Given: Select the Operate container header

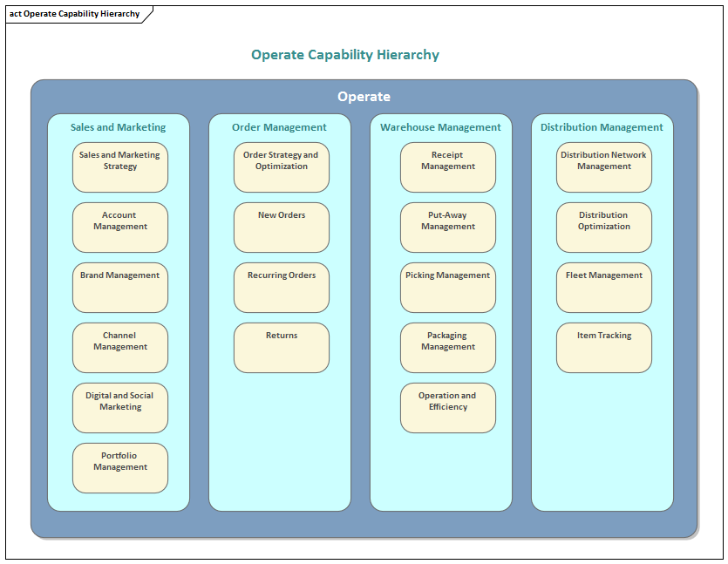Looking at the screenshot, I should [x=364, y=96].
